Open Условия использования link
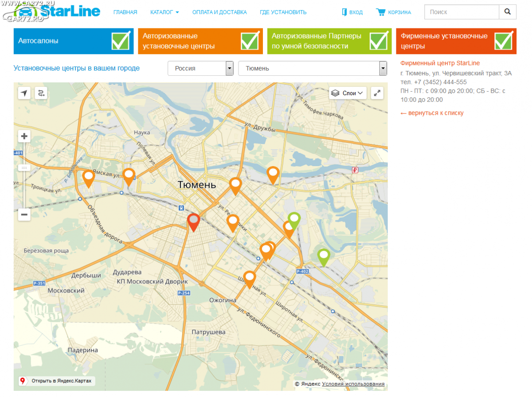 coord(353,384)
